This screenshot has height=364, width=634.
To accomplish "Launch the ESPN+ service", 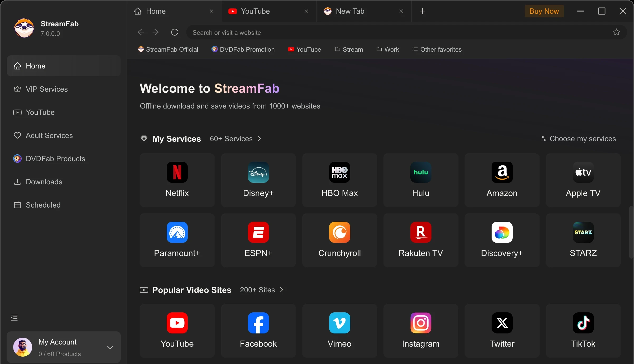I will (258, 240).
